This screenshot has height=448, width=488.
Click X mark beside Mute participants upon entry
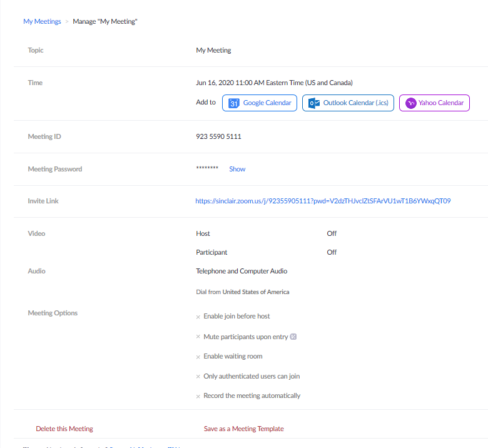[198, 337]
